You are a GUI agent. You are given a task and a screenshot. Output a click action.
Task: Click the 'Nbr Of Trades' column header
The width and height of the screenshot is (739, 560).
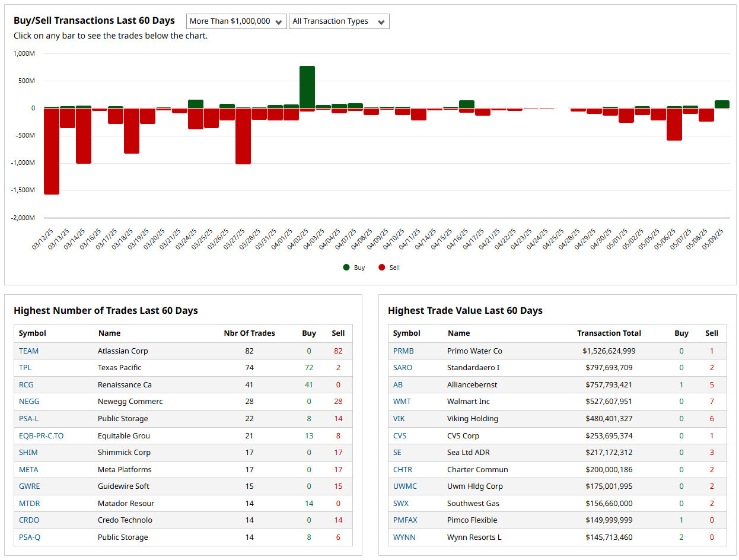[249, 333]
